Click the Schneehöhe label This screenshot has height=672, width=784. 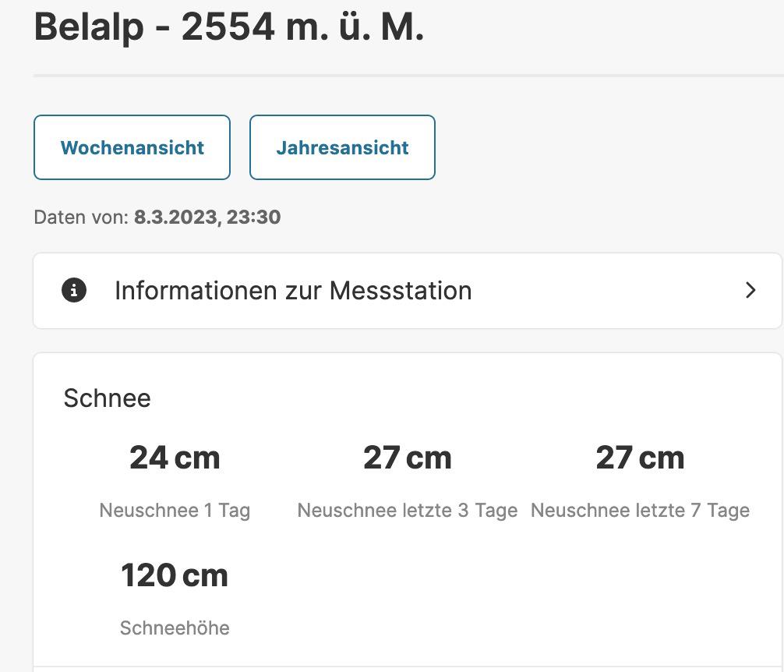pos(175,628)
